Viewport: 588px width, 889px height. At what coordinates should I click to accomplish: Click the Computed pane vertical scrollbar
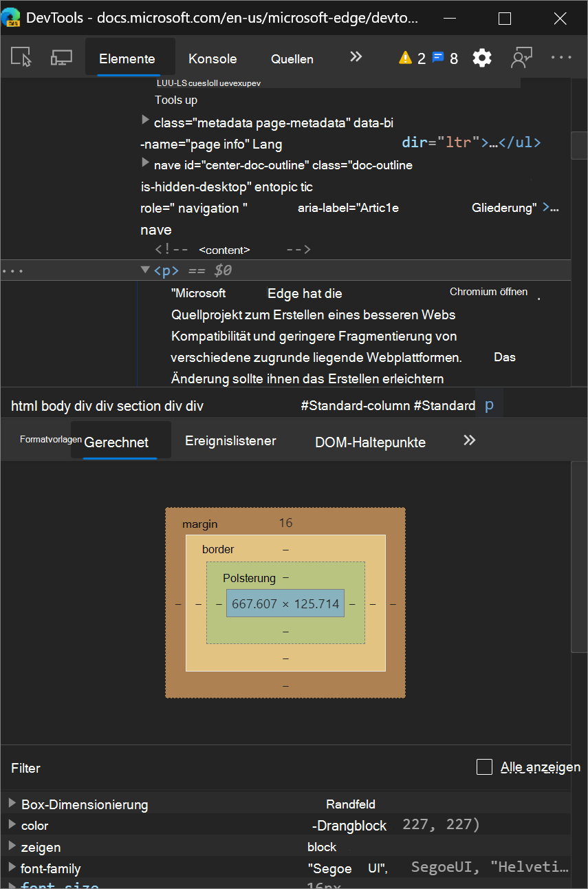pos(579,556)
